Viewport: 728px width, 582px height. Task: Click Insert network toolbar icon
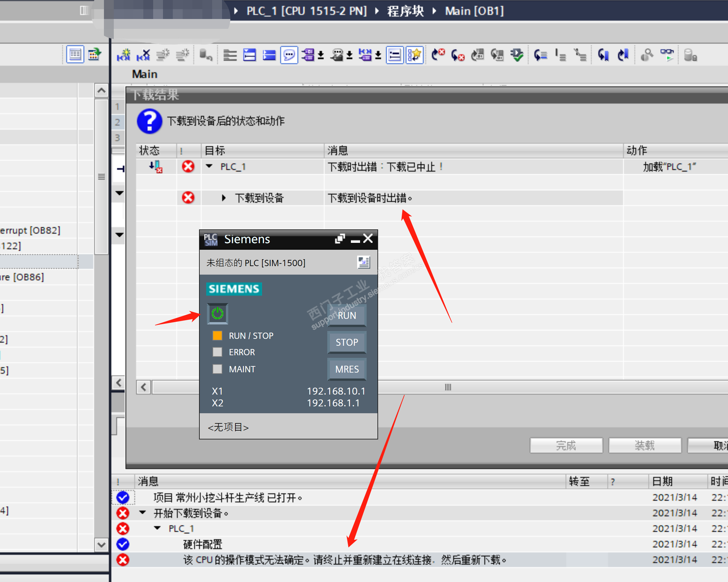[124, 55]
